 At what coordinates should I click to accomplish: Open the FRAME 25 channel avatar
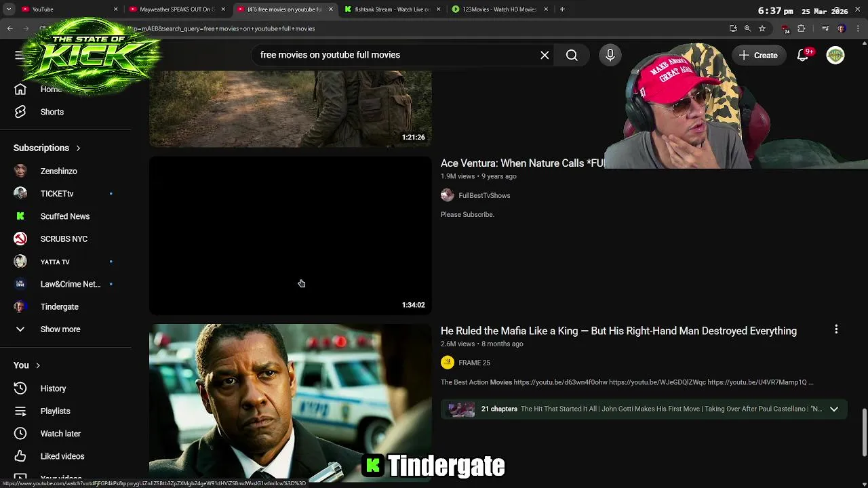pyautogui.click(x=448, y=363)
